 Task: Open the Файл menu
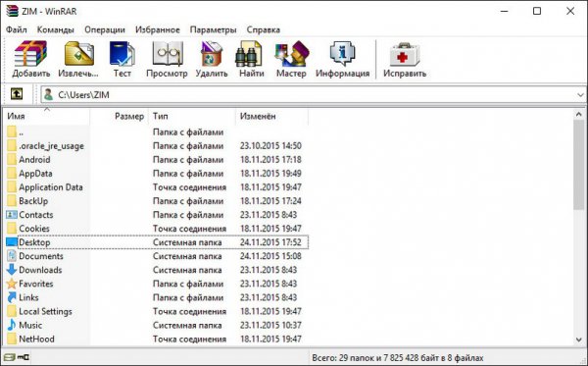coord(16,29)
